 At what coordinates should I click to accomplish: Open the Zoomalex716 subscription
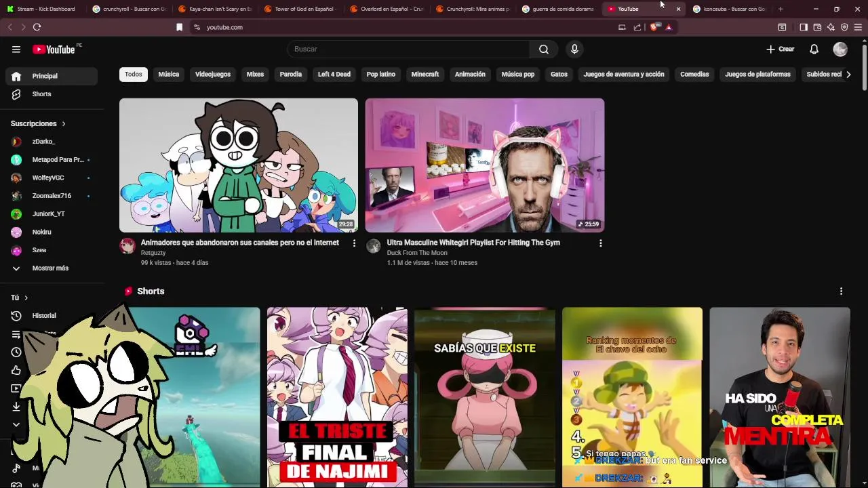click(52, 196)
